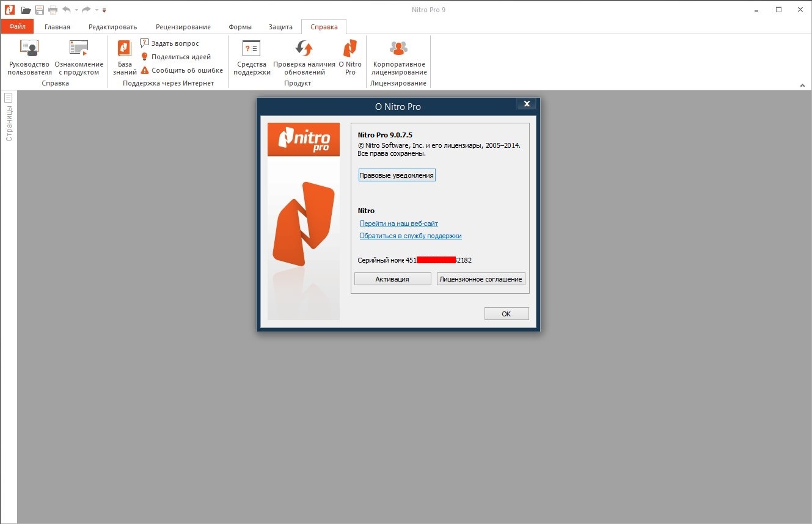Screen dimensions: 812x524
Task: Select the Справка ribbon tab
Action: (324, 27)
